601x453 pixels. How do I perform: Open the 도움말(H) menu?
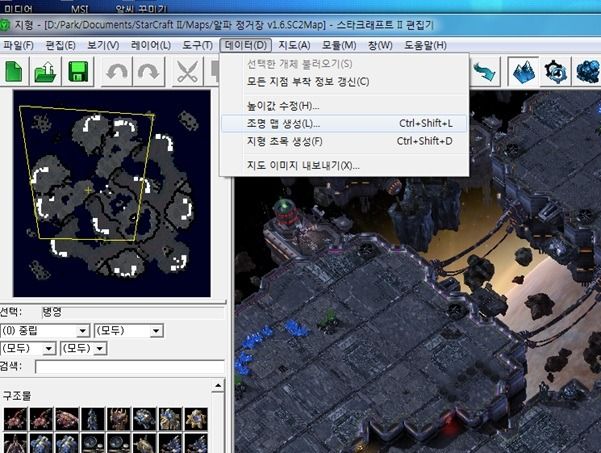(425, 45)
